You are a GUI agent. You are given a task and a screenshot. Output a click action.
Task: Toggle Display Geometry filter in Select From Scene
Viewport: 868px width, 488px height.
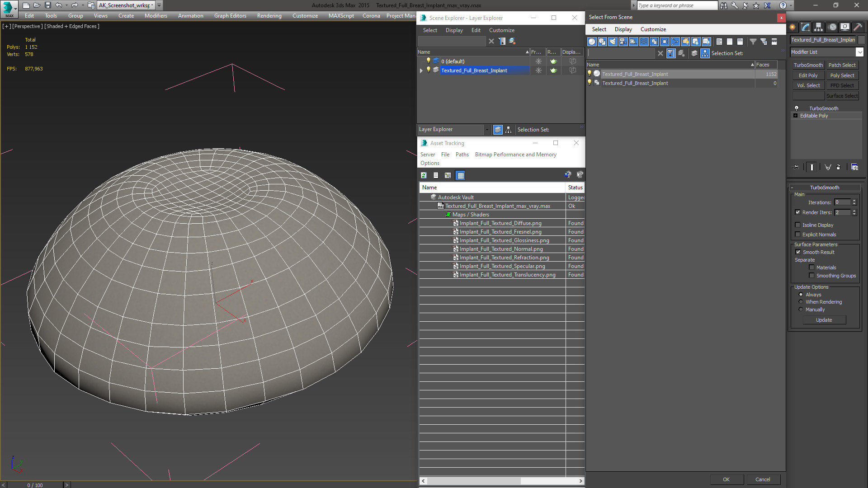tap(592, 42)
